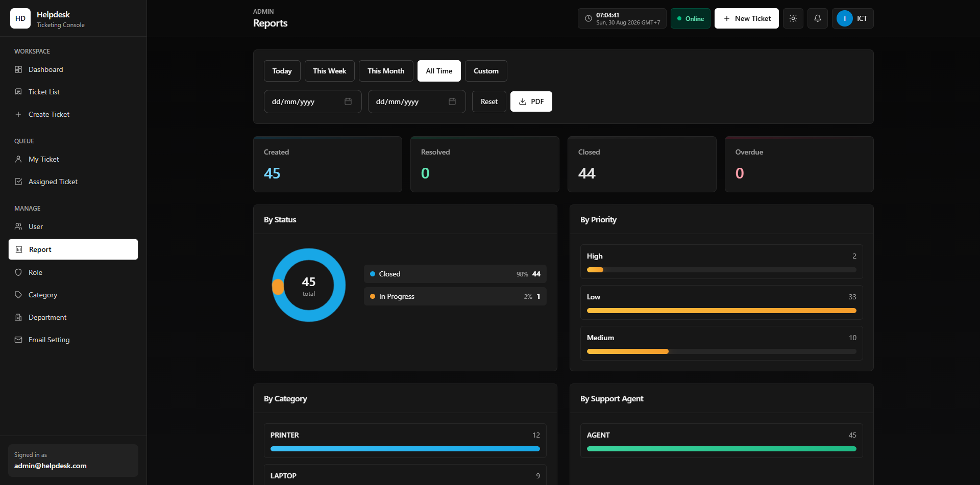The height and width of the screenshot is (485, 980).
Task: Click the HD Helpdesk logo
Action: (20, 18)
